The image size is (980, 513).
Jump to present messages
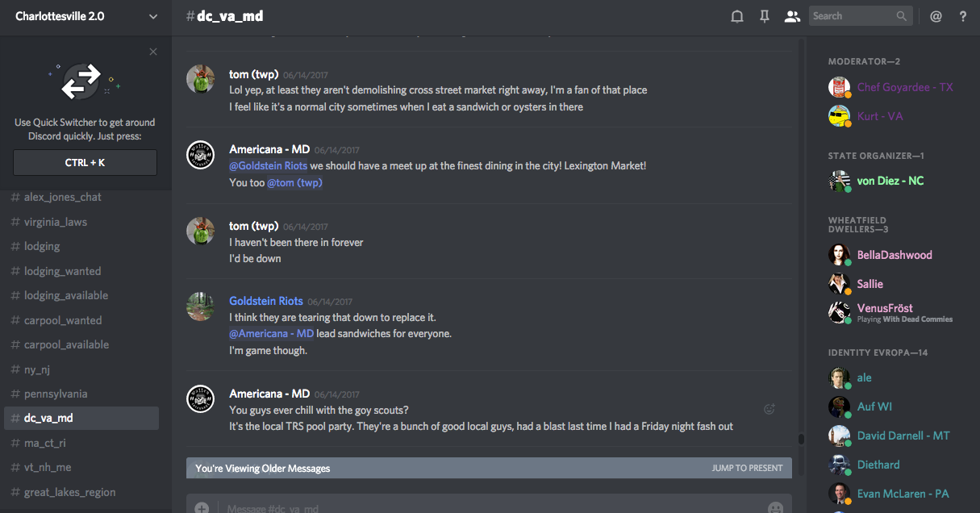(747, 468)
